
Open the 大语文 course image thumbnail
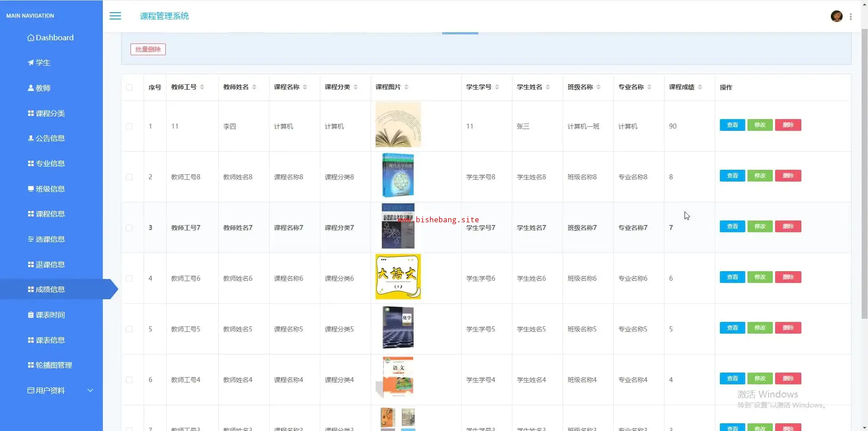[398, 277]
